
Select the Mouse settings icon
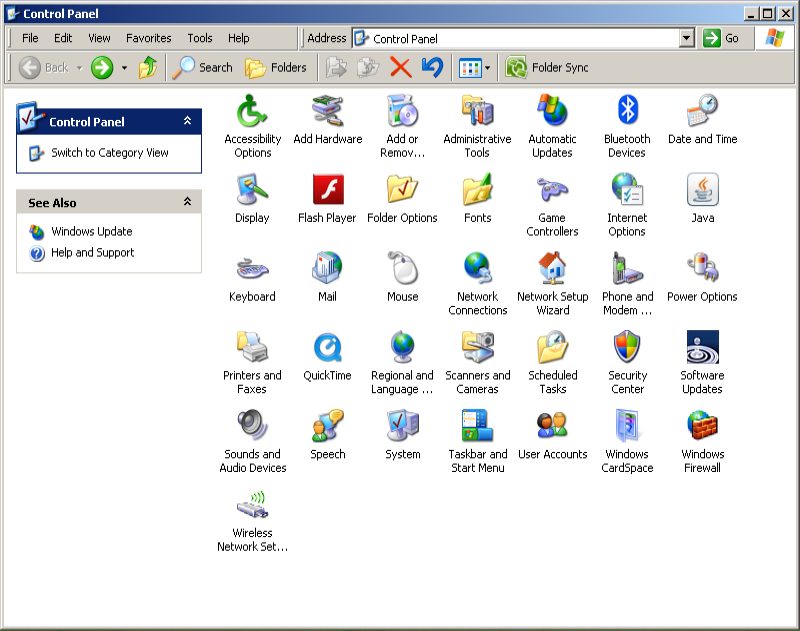point(403,277)
